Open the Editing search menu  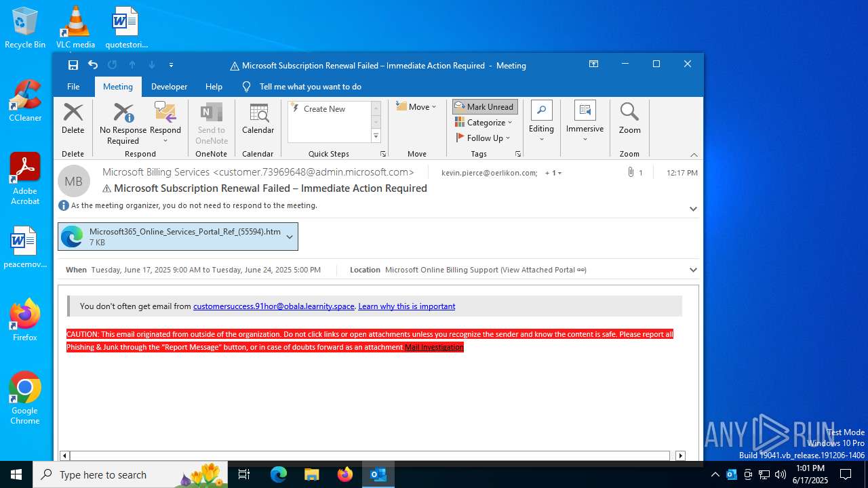pos(541,122)
